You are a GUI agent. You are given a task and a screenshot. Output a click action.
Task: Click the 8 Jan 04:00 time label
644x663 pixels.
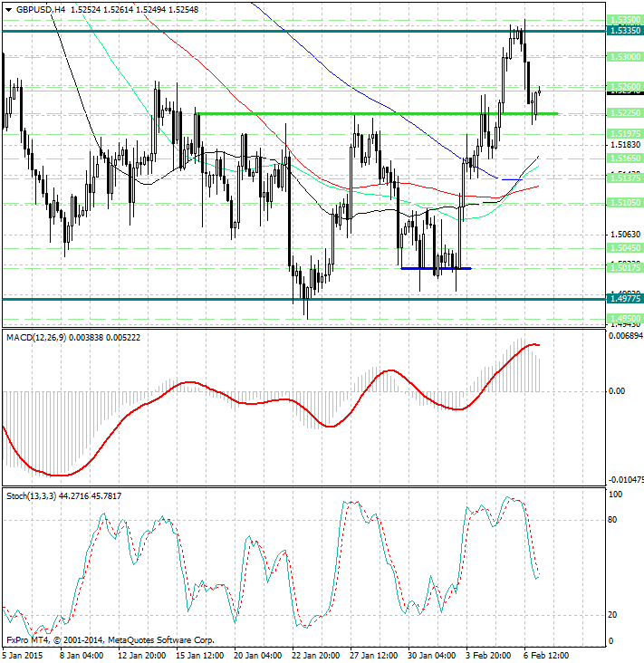pyautogui.click(x=82, y=656)
